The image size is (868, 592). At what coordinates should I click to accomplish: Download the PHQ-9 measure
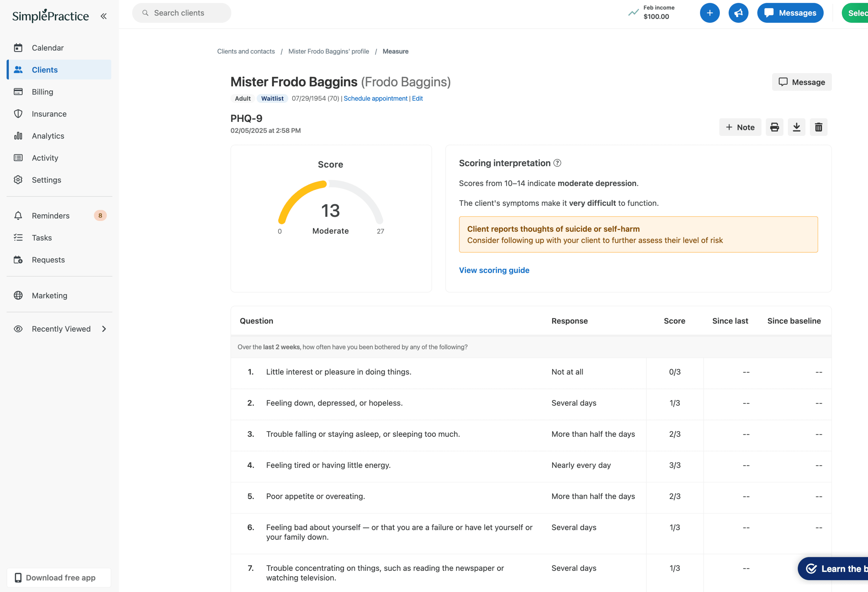coord(796,127)
